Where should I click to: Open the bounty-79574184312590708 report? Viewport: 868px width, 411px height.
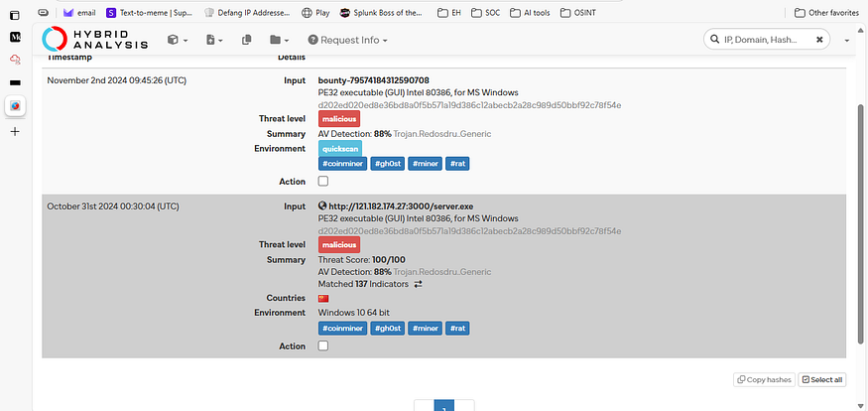pos(374,80)
